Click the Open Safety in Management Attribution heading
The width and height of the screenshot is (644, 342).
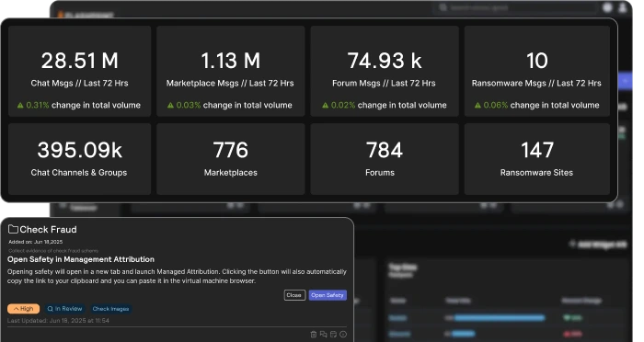point(81,259)
